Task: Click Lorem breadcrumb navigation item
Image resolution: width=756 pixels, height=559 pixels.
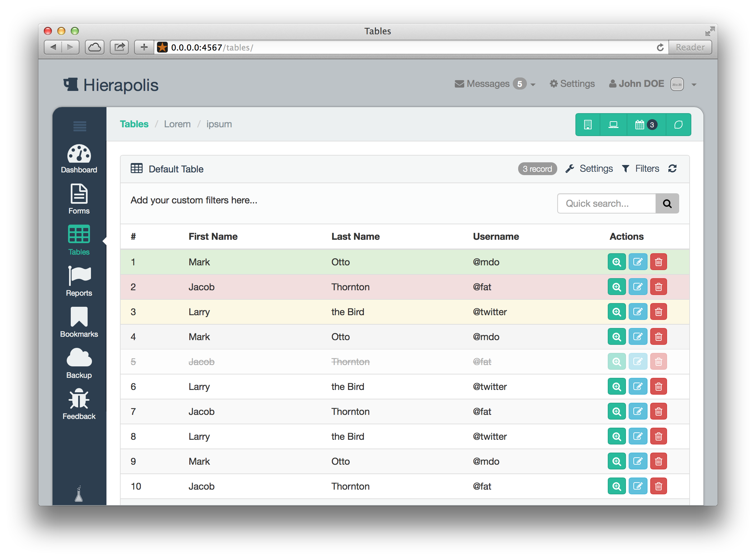Action: (176, 124)
